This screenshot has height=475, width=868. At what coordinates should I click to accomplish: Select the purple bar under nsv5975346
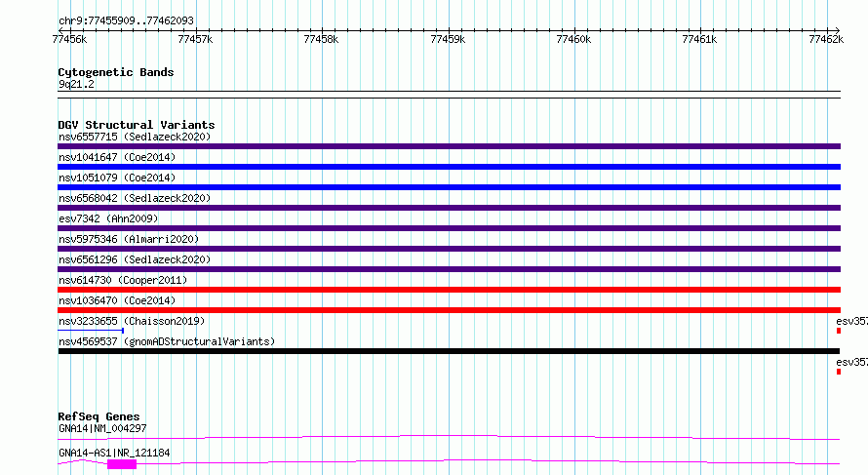(x=449, y=249)
